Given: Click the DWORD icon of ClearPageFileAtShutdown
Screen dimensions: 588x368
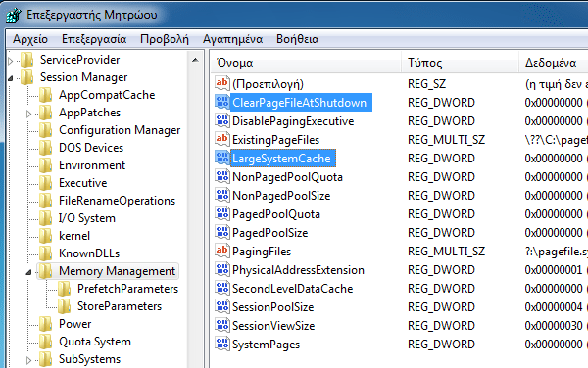Looking at the screenshot, I should coord(222,102).
